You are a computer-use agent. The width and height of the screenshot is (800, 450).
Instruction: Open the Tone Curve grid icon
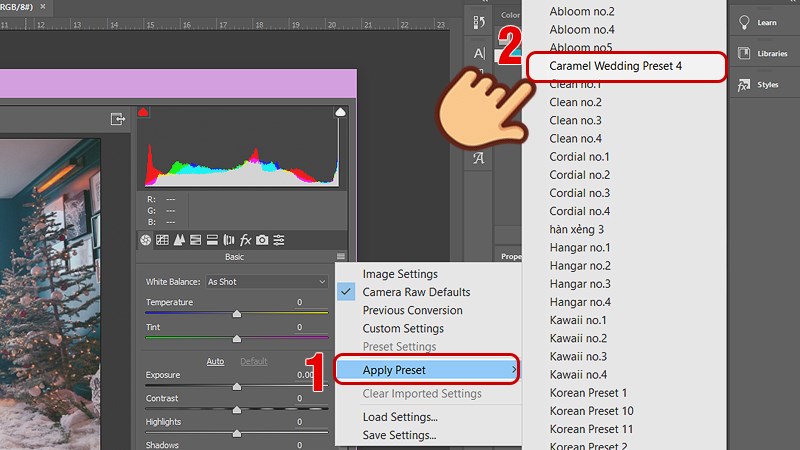tap(162, 240)
